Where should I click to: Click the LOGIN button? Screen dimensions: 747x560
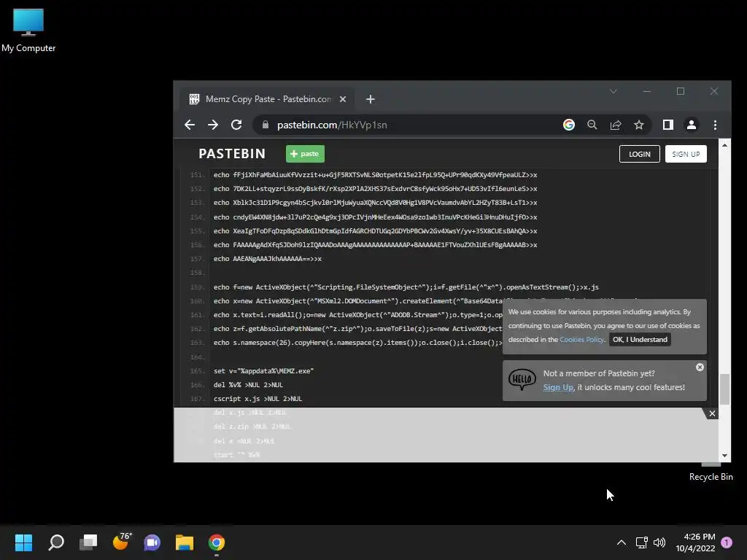point(639,154)
